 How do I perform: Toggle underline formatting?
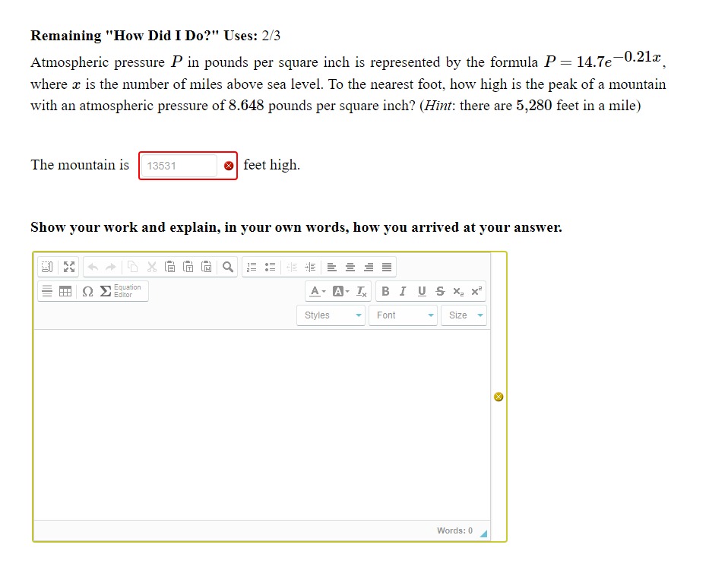click(x=422, y=291)
